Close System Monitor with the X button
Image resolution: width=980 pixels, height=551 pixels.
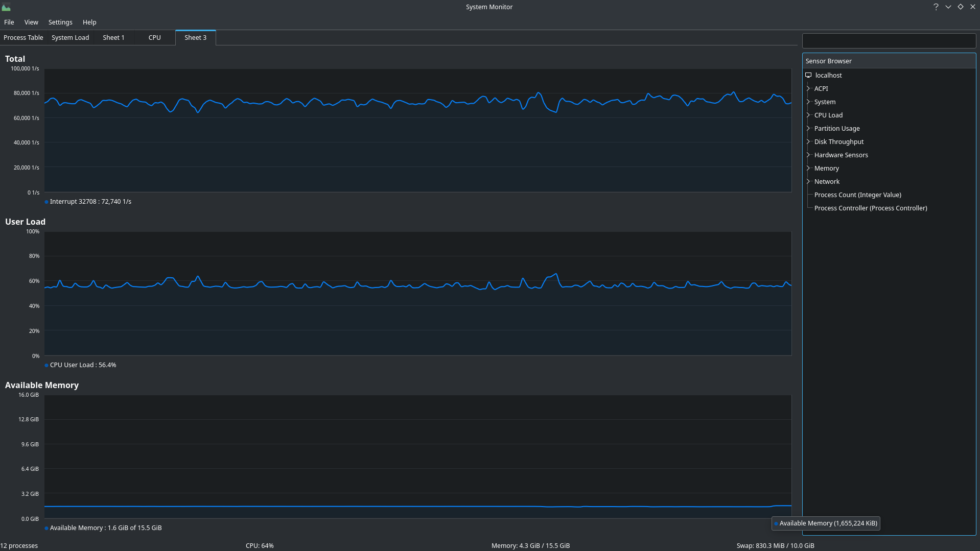973,7
